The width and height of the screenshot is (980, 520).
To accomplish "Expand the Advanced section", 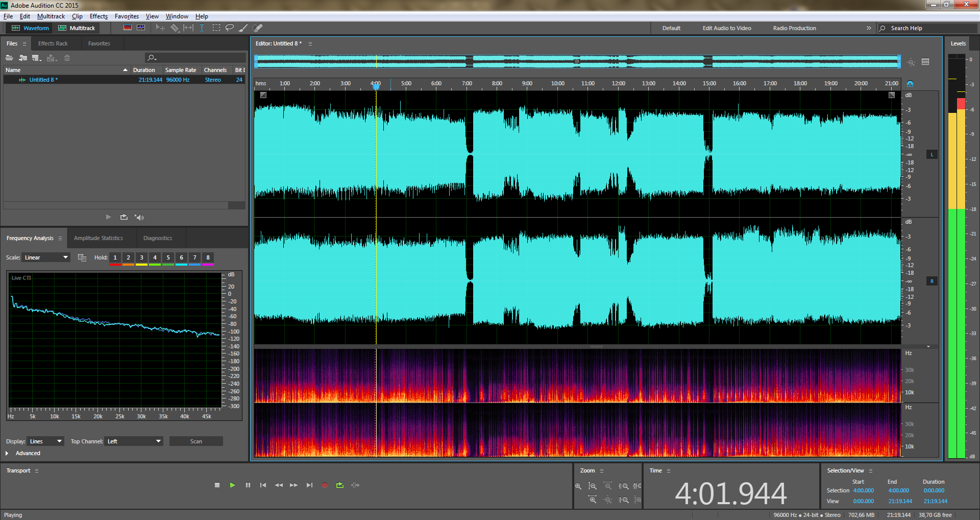I will tap(7, 453).
